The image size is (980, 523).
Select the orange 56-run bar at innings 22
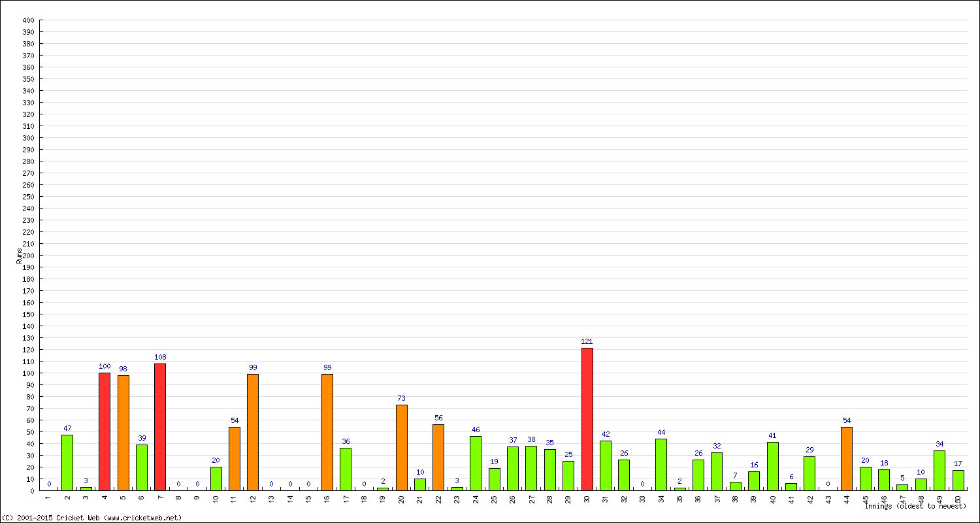pos(438,458)
